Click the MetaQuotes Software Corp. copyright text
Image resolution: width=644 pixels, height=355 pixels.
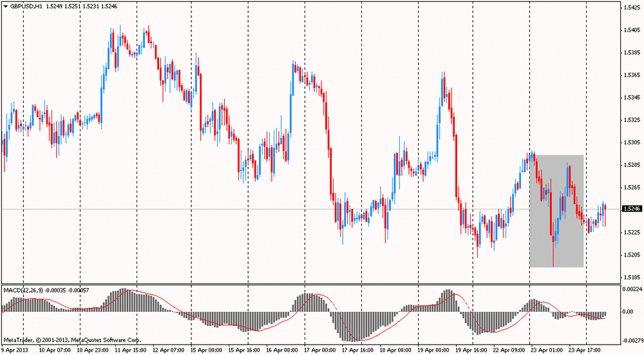click(x=72, y=340)
